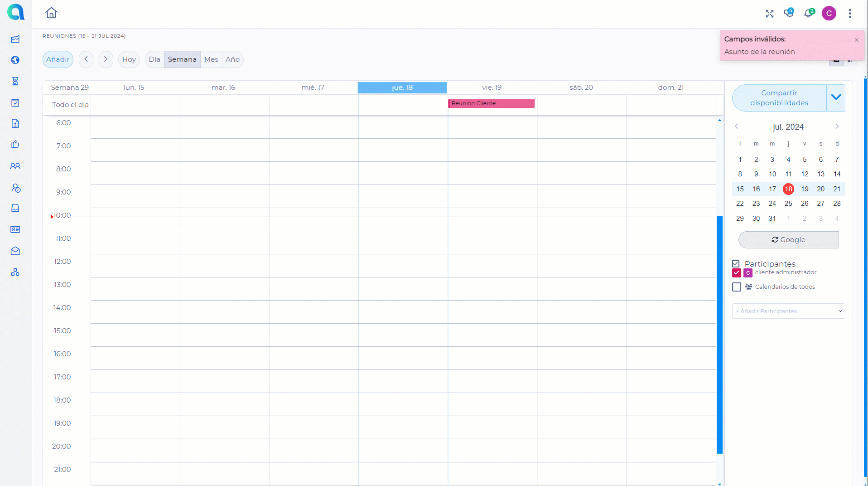Click the Añadir button
The height and width of the screenshot is (486, 868).
tap(58, 59)
